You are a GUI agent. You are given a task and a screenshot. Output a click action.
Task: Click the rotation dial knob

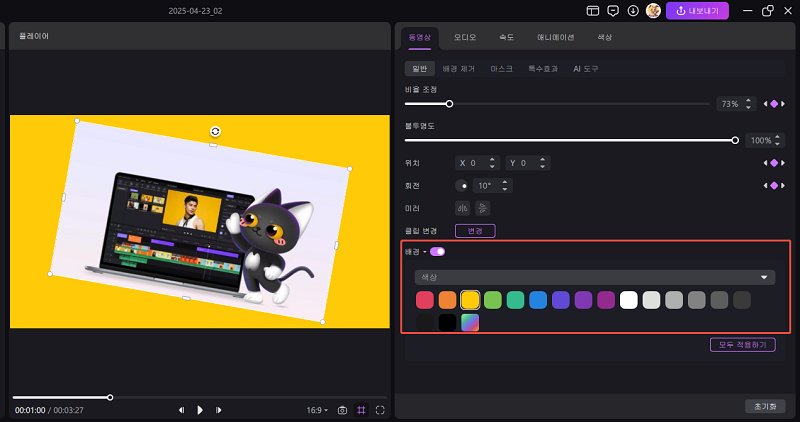click(x=462, y=186)
